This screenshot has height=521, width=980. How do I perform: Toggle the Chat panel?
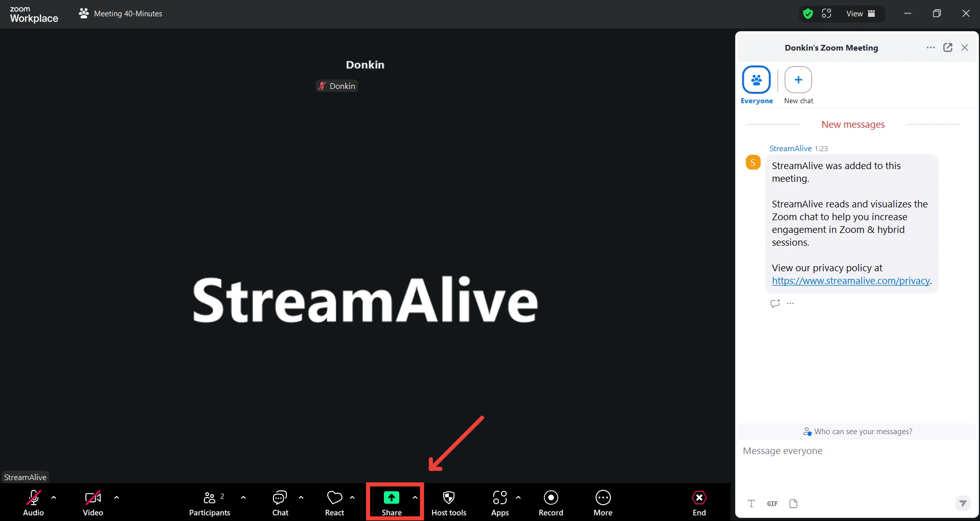click(x=280, y=503)
